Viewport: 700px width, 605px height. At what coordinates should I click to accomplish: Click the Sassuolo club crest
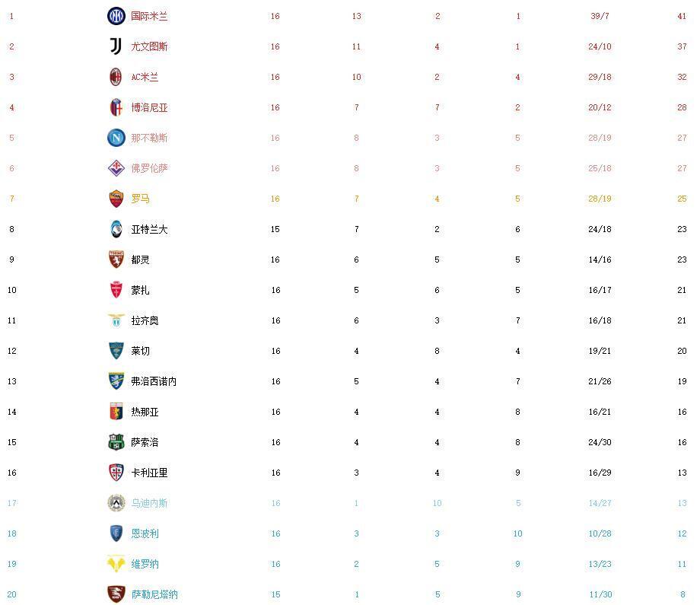(116, 442)
